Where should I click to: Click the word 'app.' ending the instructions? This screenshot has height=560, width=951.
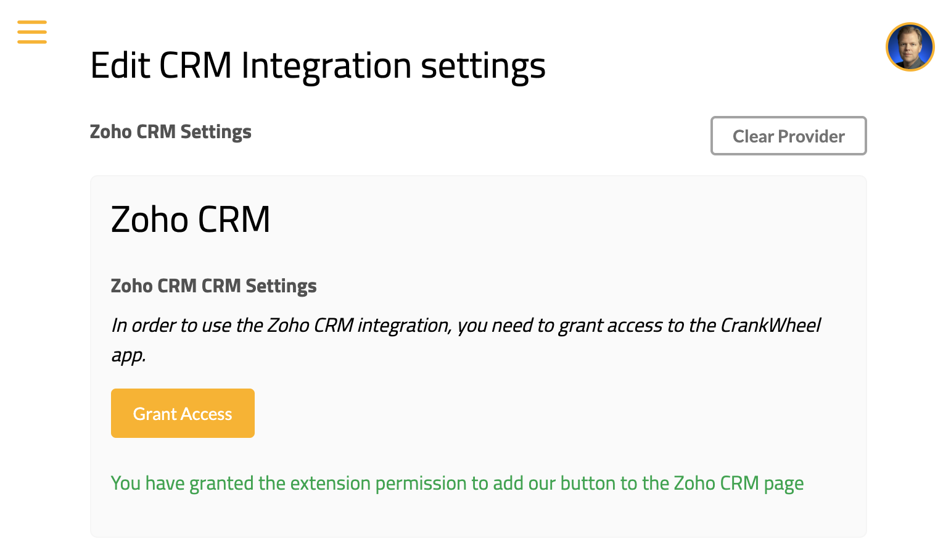tap(128, 356)
